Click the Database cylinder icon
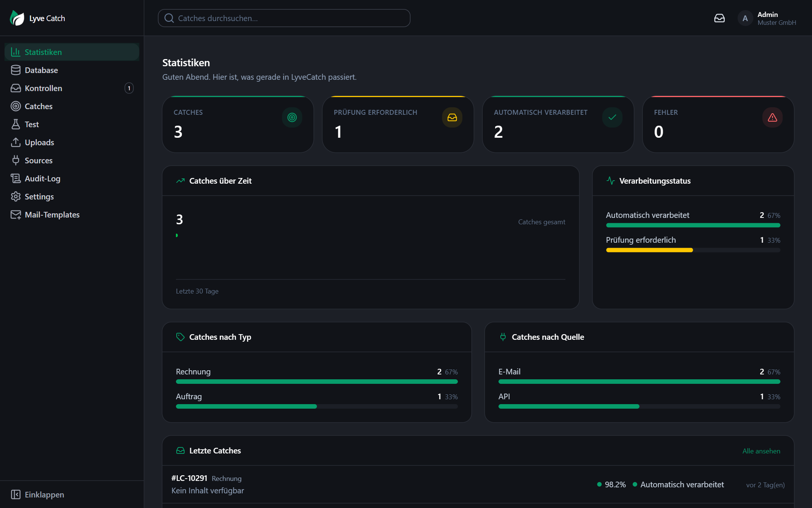This screenshot has height=508, width=812. tap(16, 70)
